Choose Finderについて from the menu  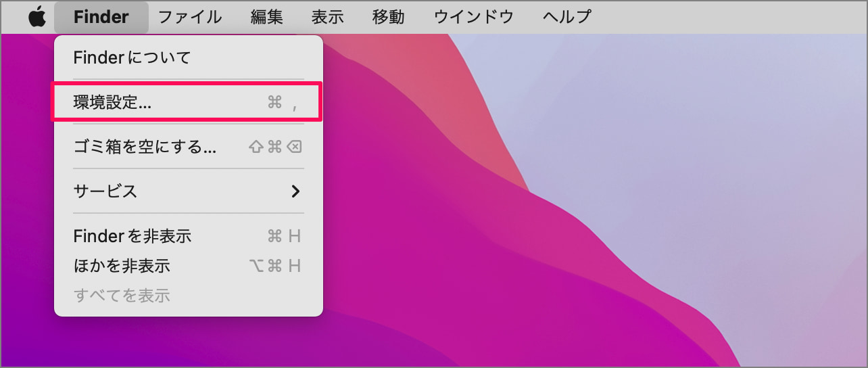pos(189,57)
